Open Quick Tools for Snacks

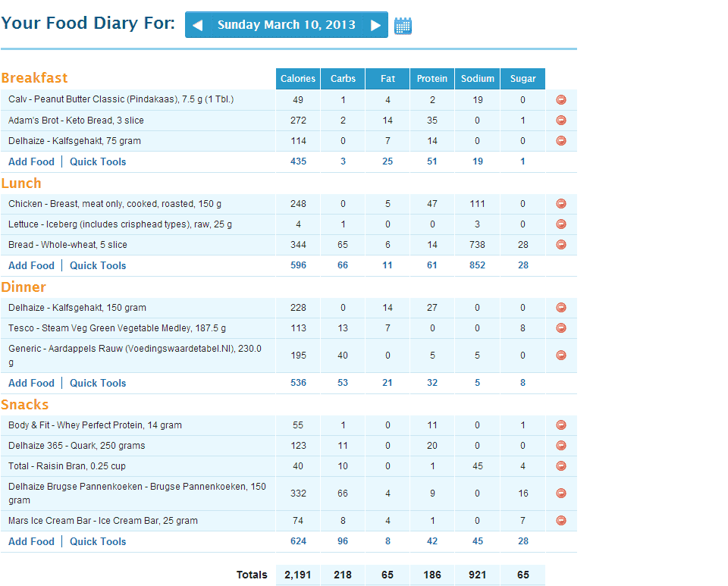[98, 541]
